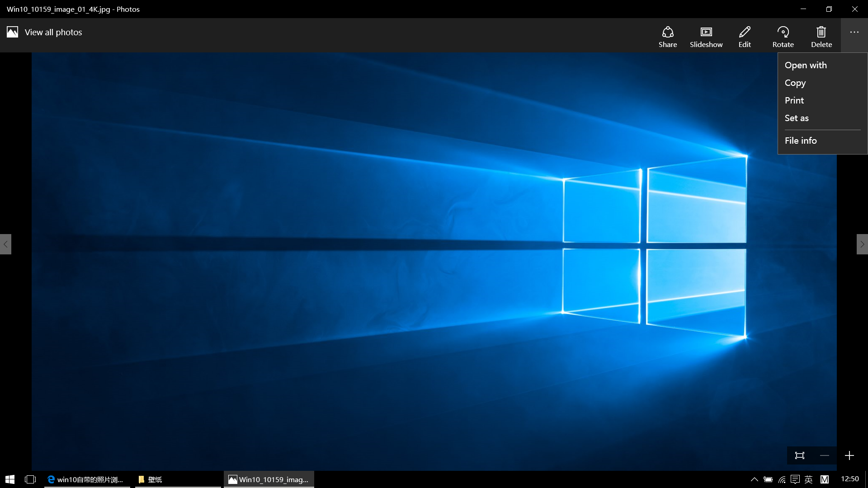Open the Windows Start menu
Viewport: 868px width, 488px height.
point(10,479)
